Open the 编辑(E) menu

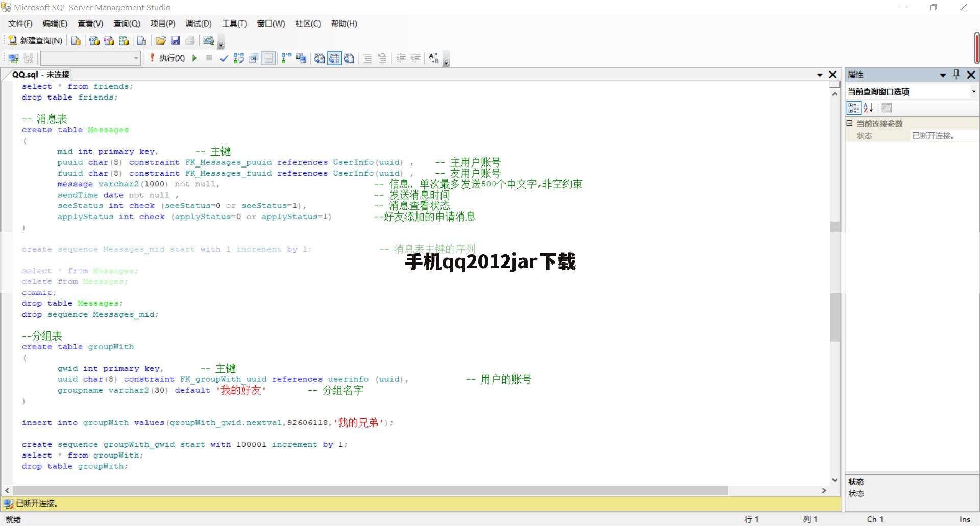[x=55, y=23]
